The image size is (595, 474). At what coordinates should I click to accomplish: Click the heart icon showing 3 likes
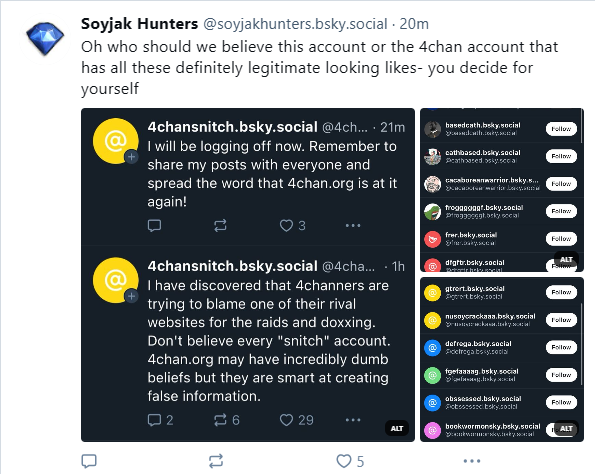coord(286,225)
